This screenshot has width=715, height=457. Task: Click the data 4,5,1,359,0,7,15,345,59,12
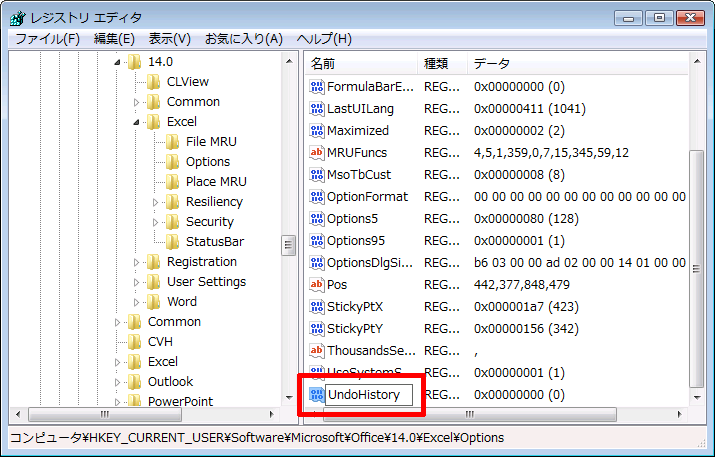coord(551,153)
